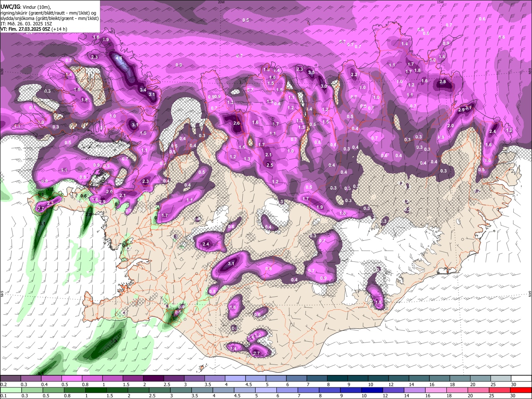Pick lower legend swatch between 0.5 and 0.8

[54, 390]
